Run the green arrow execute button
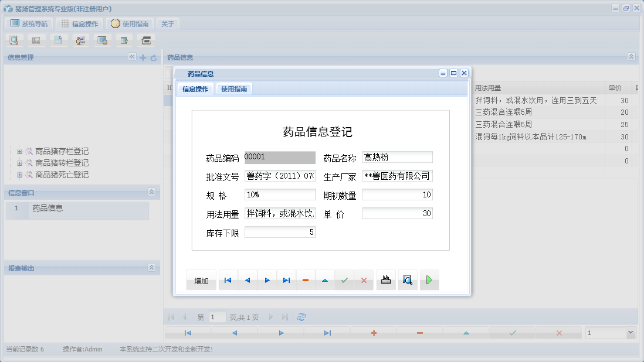The width and height of the screenshot is (644, 362). click(429, 279)
